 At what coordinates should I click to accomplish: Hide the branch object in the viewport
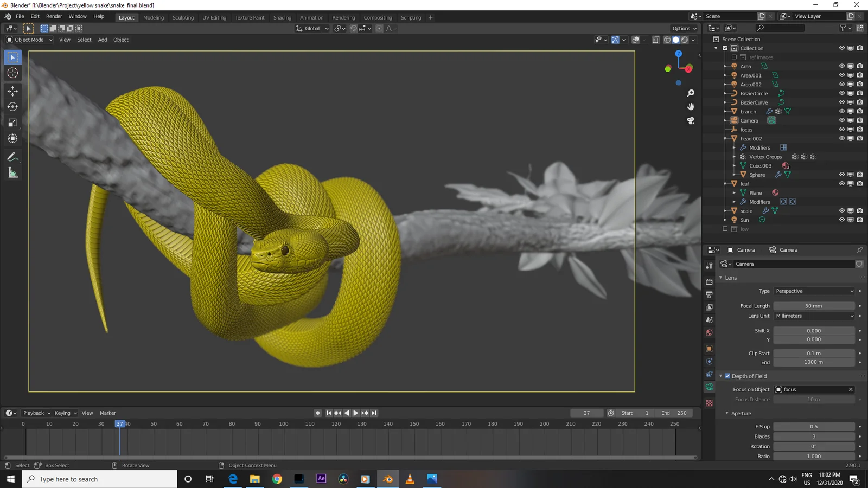(842, 111)
